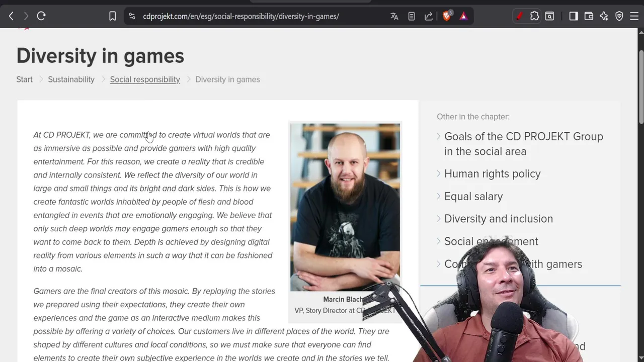Image resolution: width=644 pixels, height=362 pixels.
Task: Open Brave VPN icon
Action: 619,16
